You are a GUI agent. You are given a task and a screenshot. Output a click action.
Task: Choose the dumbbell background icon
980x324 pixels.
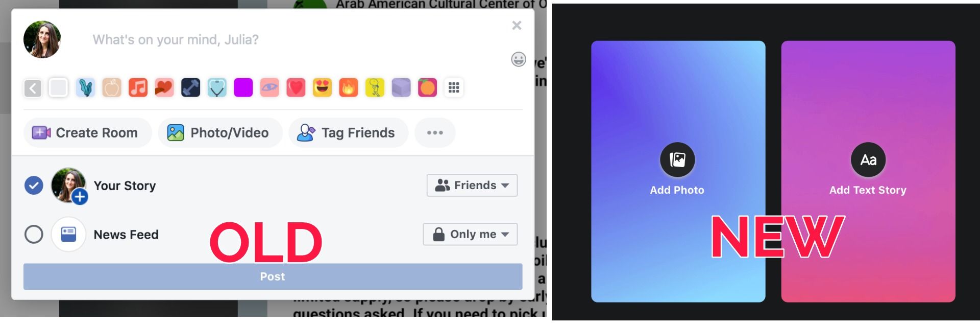coord(190,88)
